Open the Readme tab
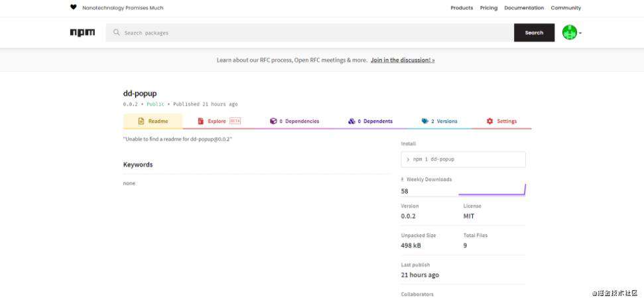The image size is (644, 302). tap(153, 121)
